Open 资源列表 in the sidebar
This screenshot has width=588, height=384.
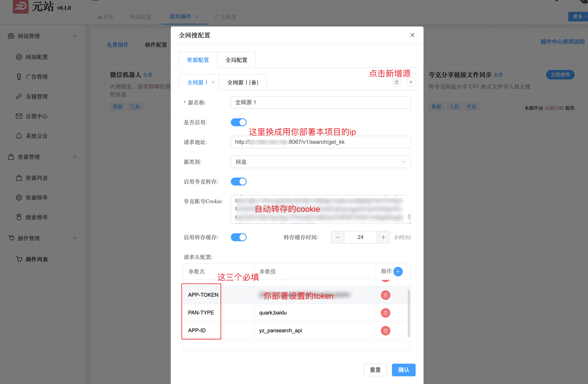pyautogui.click(x=37, y=178)
